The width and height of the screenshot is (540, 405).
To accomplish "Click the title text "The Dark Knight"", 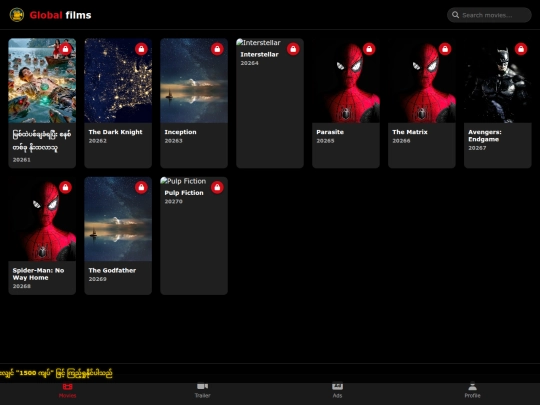I will pyautogui.click(x=115, y=132).
